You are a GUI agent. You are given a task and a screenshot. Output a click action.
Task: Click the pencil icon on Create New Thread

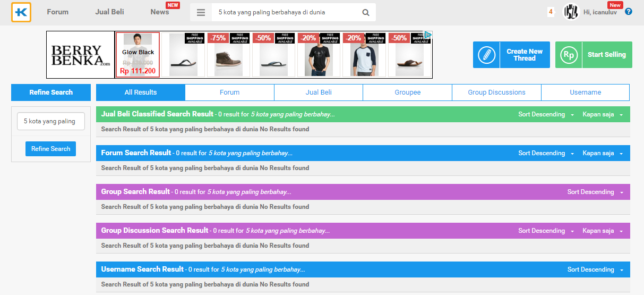(486, 55)
